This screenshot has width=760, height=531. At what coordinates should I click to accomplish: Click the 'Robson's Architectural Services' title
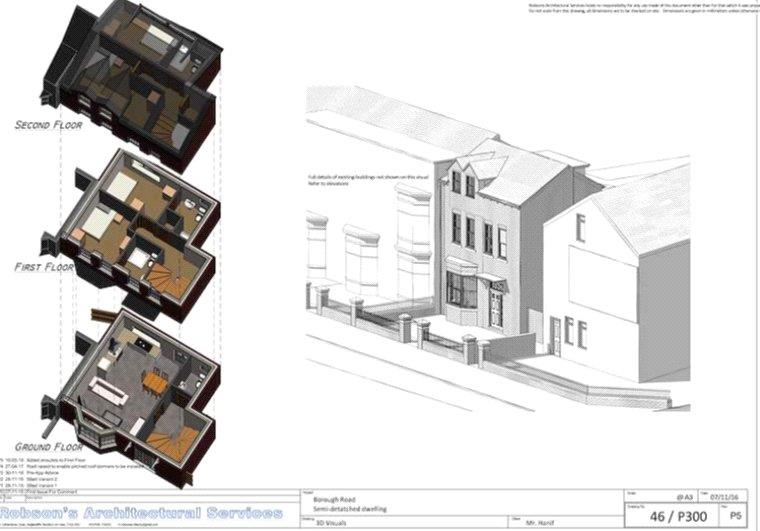tap(141, 513)
